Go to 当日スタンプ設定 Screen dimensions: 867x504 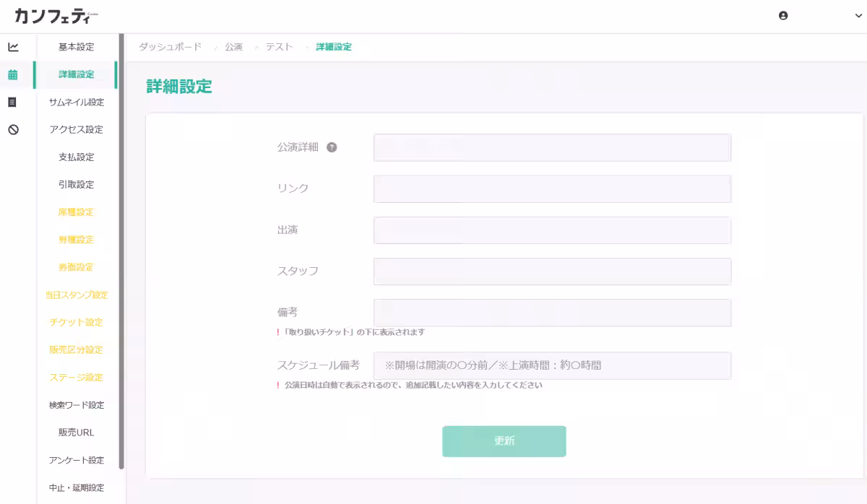coord(77,295)
